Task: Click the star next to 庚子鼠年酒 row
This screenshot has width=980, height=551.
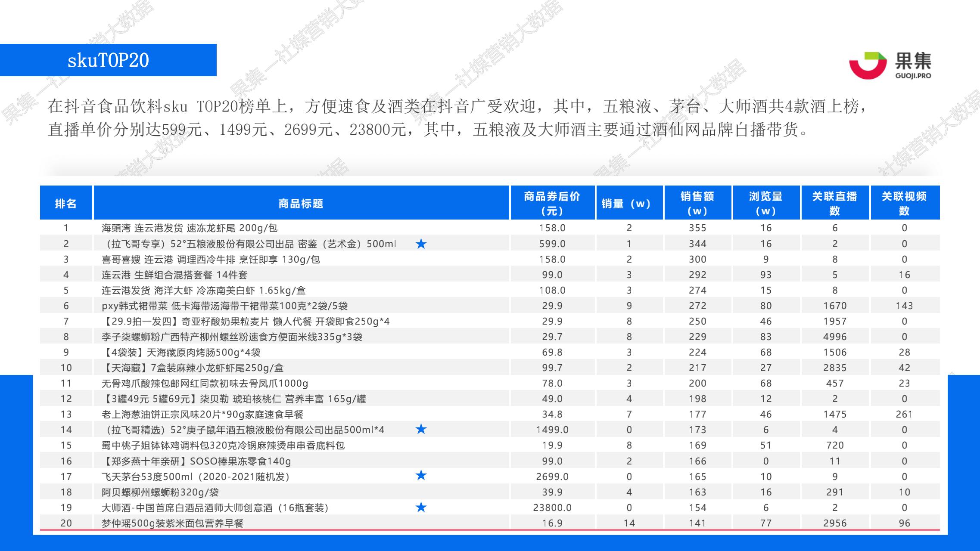Action: [x=421, y=429]
